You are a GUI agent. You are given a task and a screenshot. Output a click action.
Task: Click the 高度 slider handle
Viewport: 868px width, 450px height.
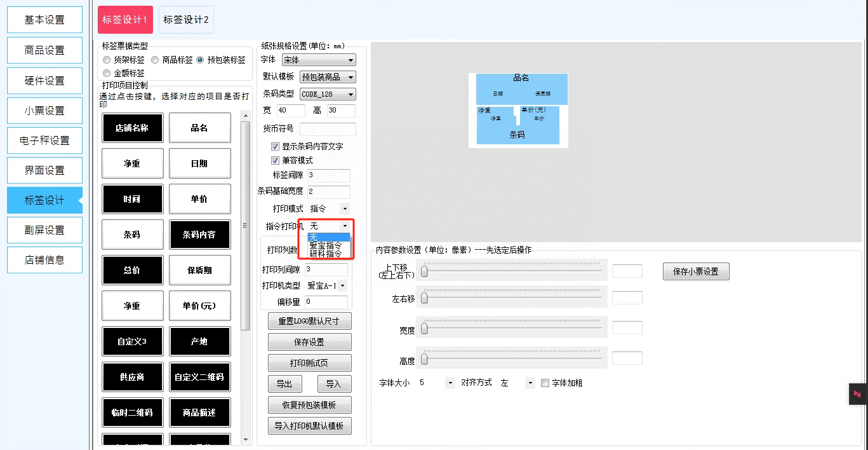(x=424, y=359)
